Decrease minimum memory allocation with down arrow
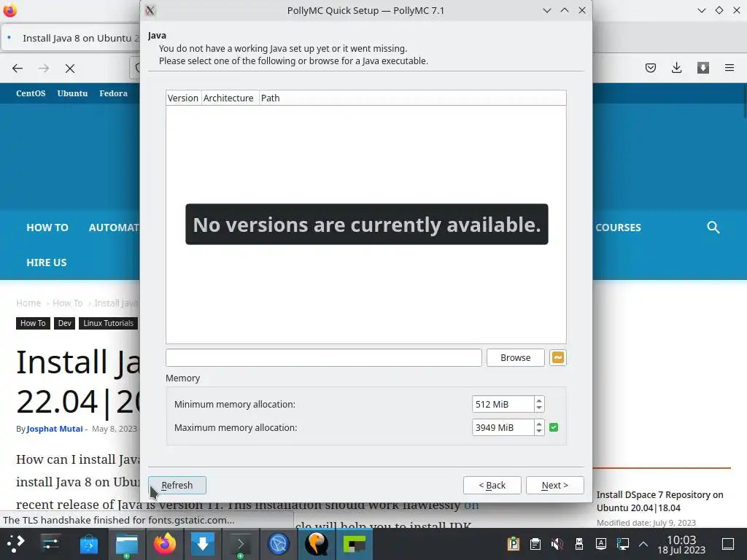Image resolution: width=747 pixels, height=560 pixels. coord(539,408)
